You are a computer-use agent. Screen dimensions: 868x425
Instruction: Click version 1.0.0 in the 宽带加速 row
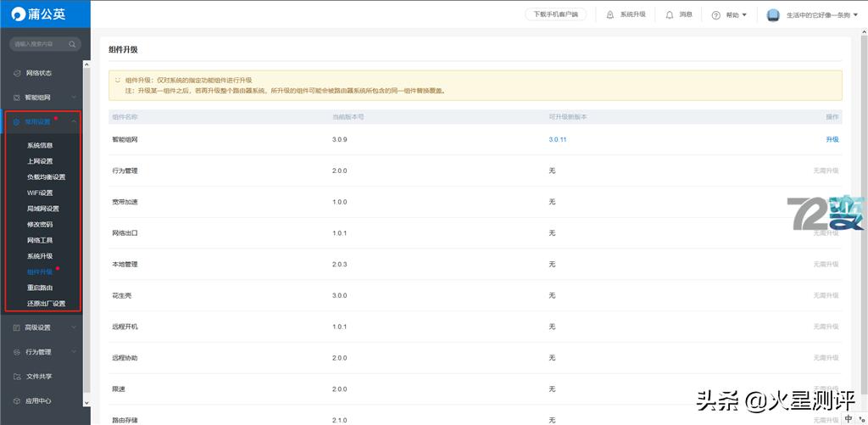(x=339, y=202)
